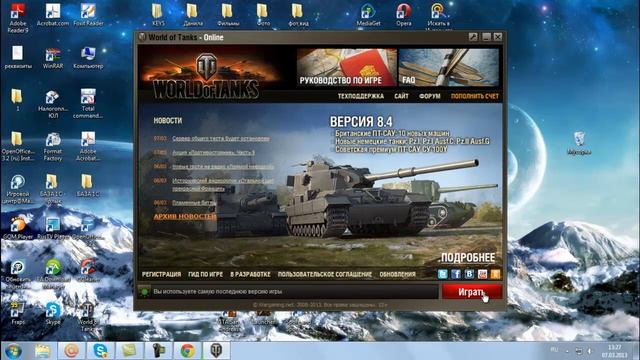Open the orange RSS feed icon

496,274
